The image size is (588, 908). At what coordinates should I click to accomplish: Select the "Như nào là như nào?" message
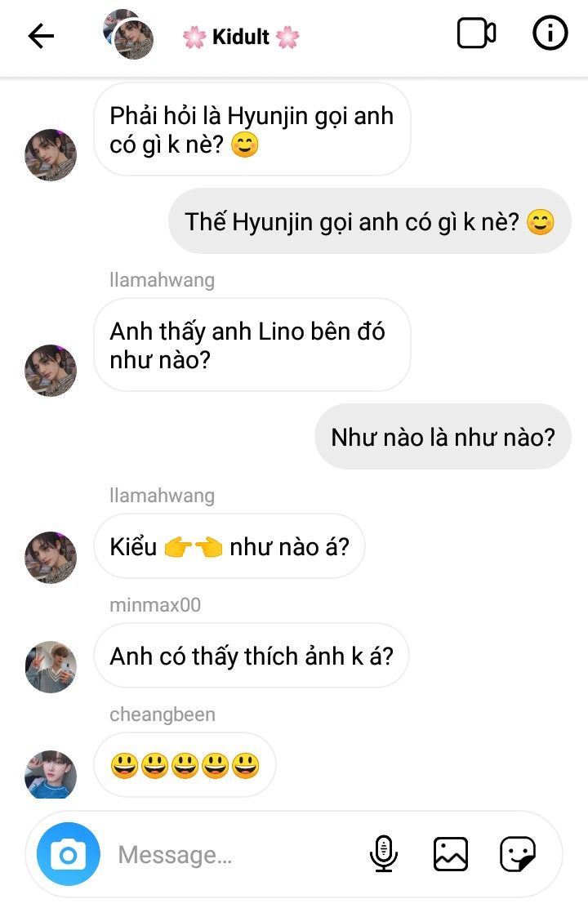(x=443, y=437)
